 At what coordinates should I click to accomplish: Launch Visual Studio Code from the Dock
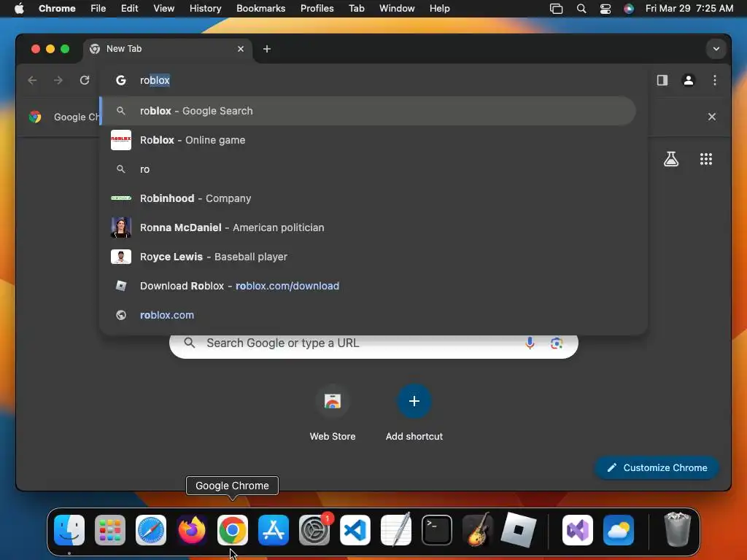tap(355, 530)
